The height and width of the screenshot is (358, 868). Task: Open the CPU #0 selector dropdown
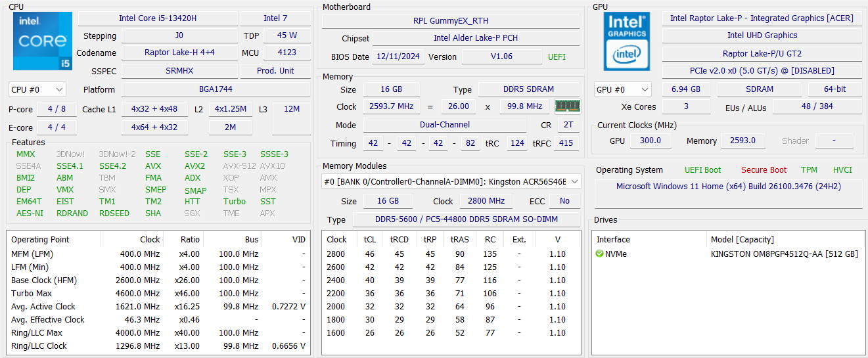pyautogui.click(x=37, y=89)
